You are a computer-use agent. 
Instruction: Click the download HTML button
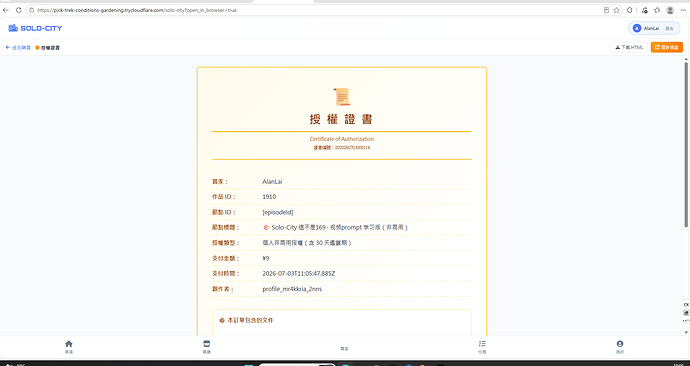pos(629,47)
